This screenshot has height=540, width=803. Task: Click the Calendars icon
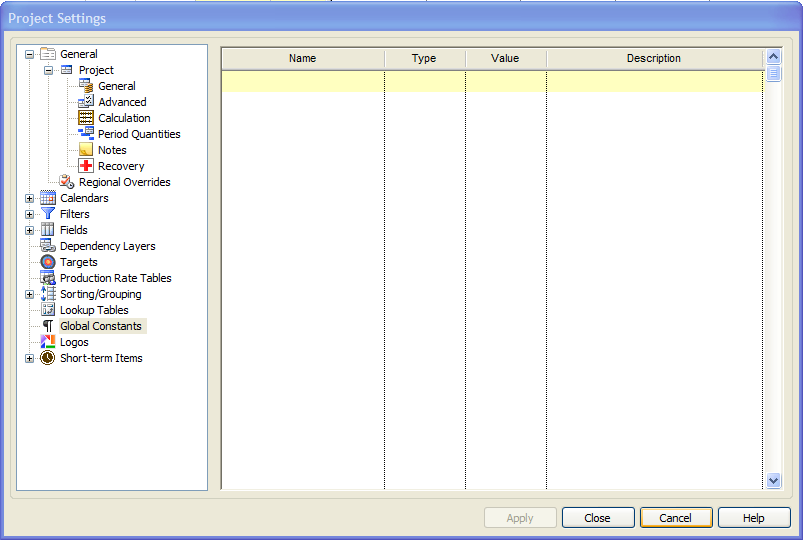(48, 198)
